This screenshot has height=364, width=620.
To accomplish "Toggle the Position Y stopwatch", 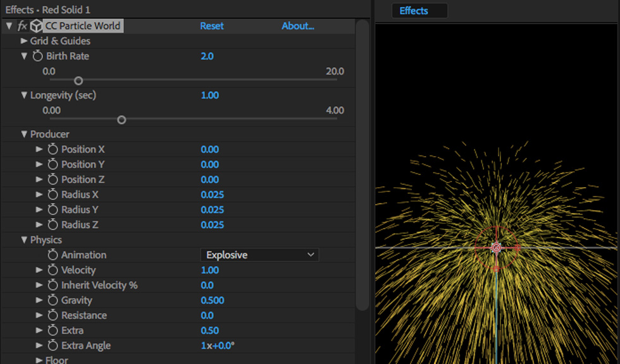I will click(53, 164).
